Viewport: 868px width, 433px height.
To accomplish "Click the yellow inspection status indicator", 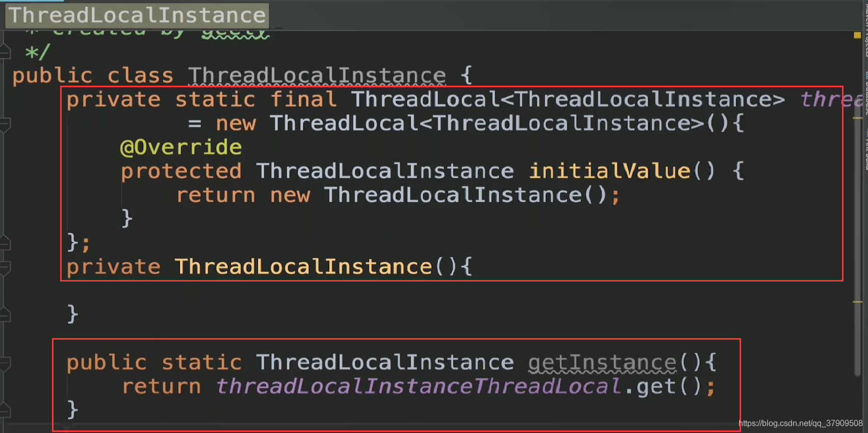I will point(857,35).
